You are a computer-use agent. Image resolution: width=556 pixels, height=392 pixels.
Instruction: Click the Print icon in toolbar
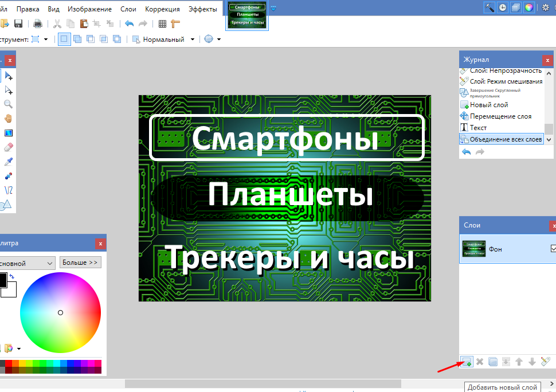coord(38,23)
